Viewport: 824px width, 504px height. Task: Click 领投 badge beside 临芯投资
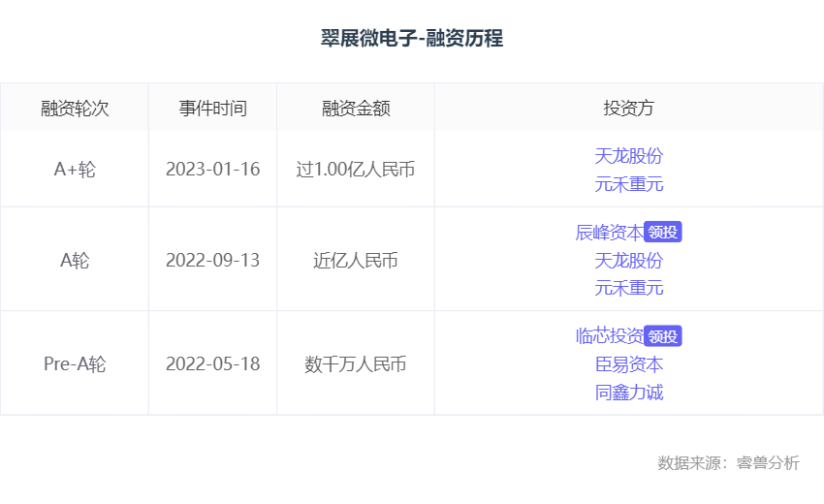(x=663, y=335)
